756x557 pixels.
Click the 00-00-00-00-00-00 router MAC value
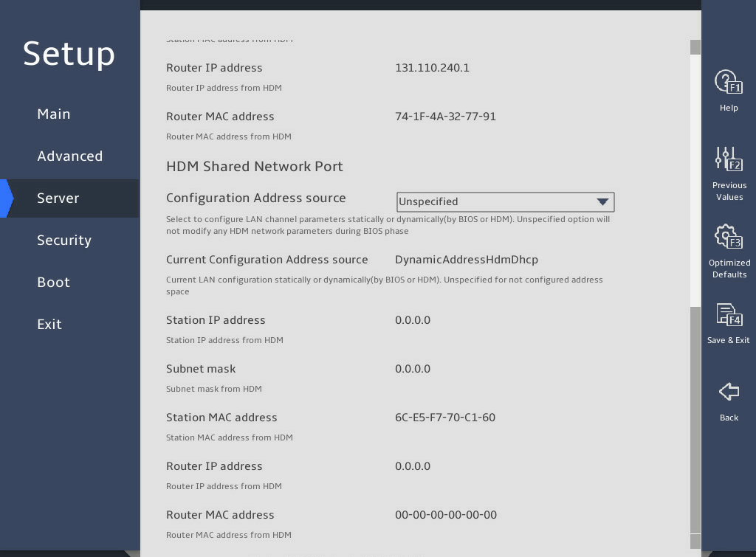446,515
